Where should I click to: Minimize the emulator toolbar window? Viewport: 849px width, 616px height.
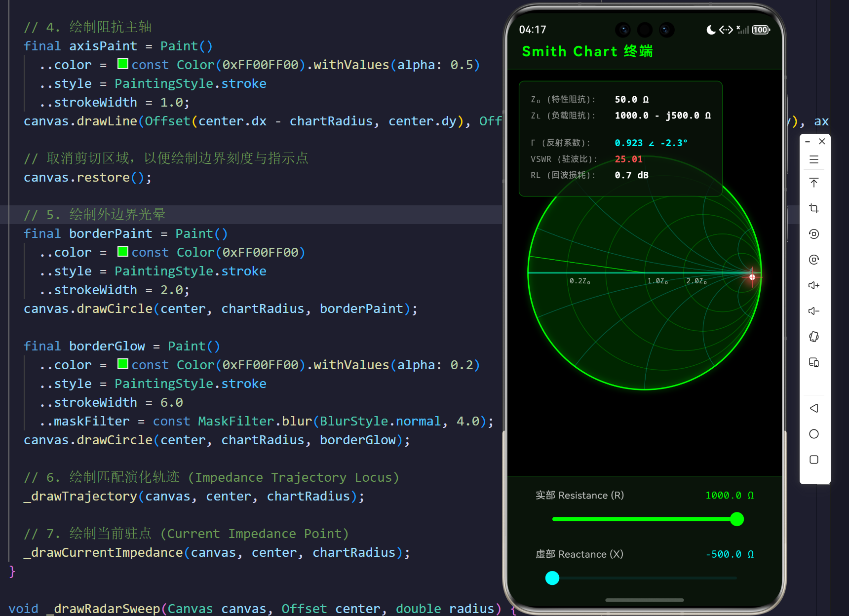pos(808,142)
